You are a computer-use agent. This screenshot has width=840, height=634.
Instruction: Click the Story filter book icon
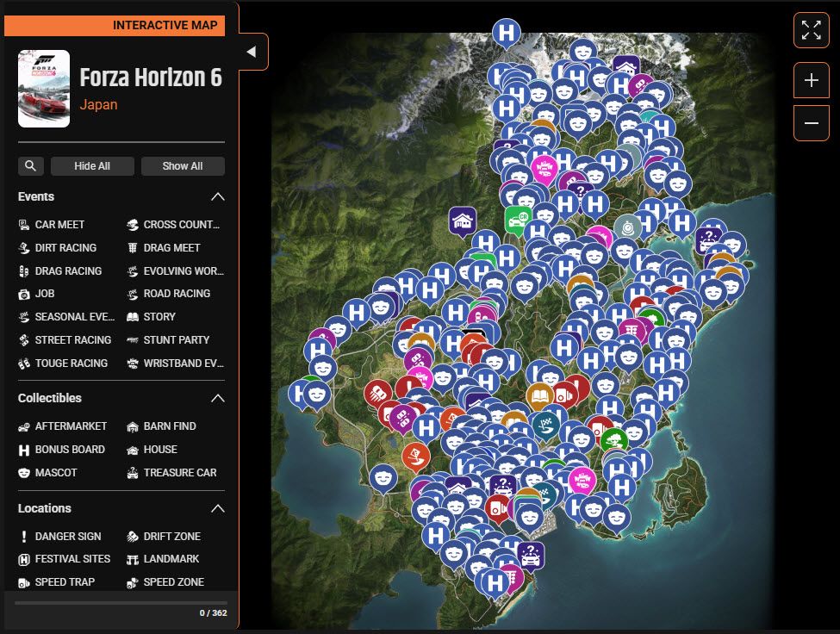pyautogui.click(x=133, y=317)
